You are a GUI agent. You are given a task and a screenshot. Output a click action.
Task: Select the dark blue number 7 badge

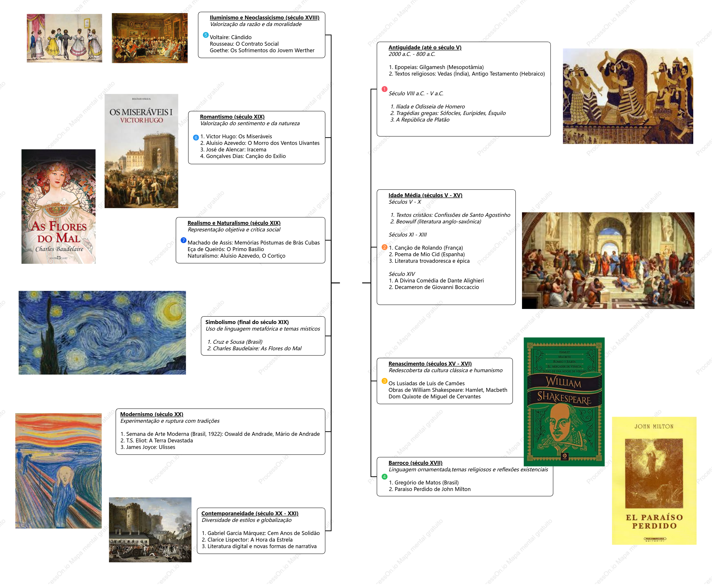tap(183, 240)
